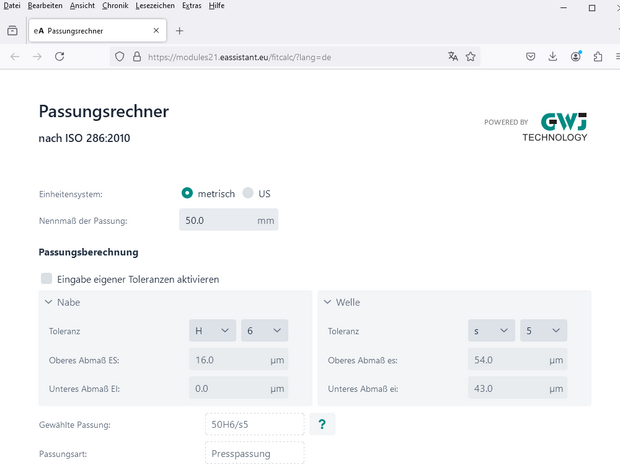Click the green help question mark button

pos(322,425)
